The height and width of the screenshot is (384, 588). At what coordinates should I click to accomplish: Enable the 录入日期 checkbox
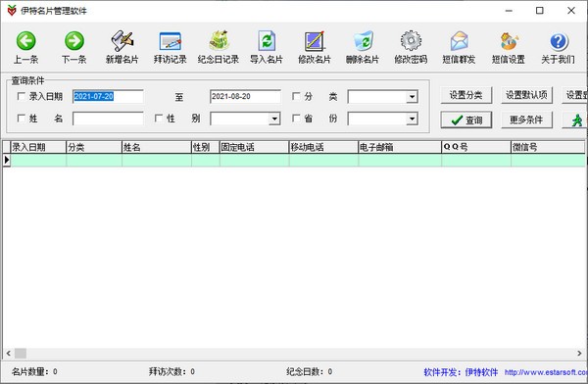point(22,96)
